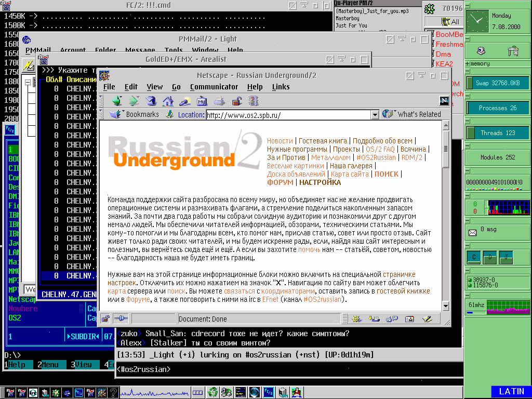This screenshot has width=532, height=399.
Task: Click the green recycle shredder icon
Action: 212,393
